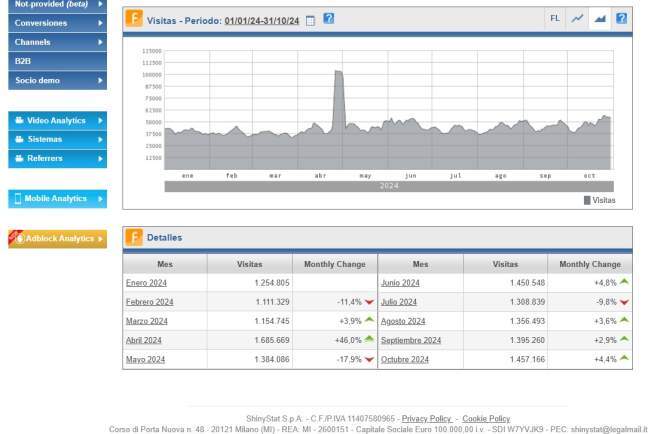Open the calendar date picker icon
This screenshot has height=434, width=670.
(310, 19)
